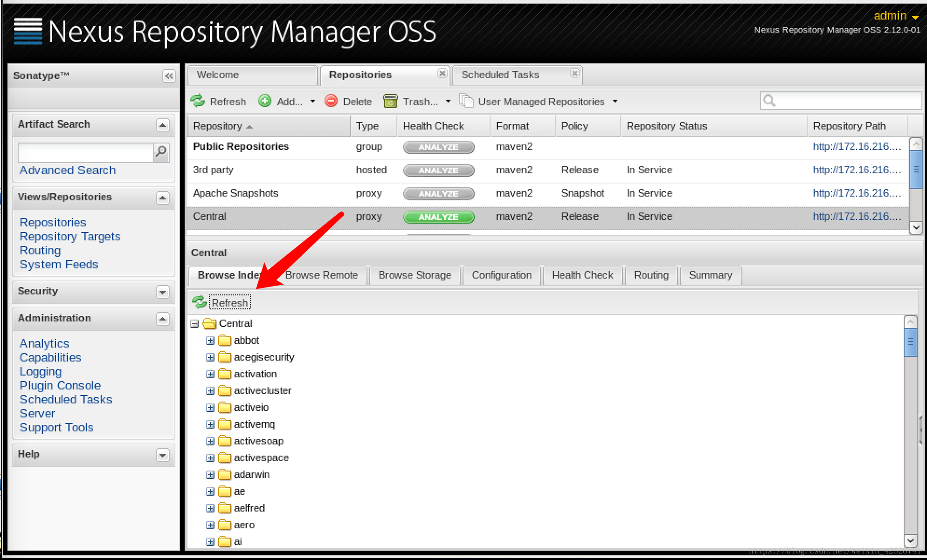Collapse the Administration panel

point(162,319)
